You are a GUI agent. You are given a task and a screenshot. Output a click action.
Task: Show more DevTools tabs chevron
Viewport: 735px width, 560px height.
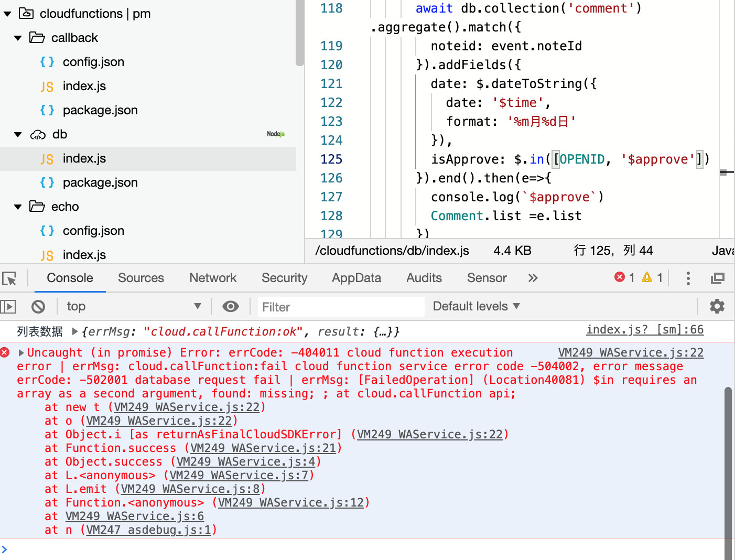click(x=533, y=278)
